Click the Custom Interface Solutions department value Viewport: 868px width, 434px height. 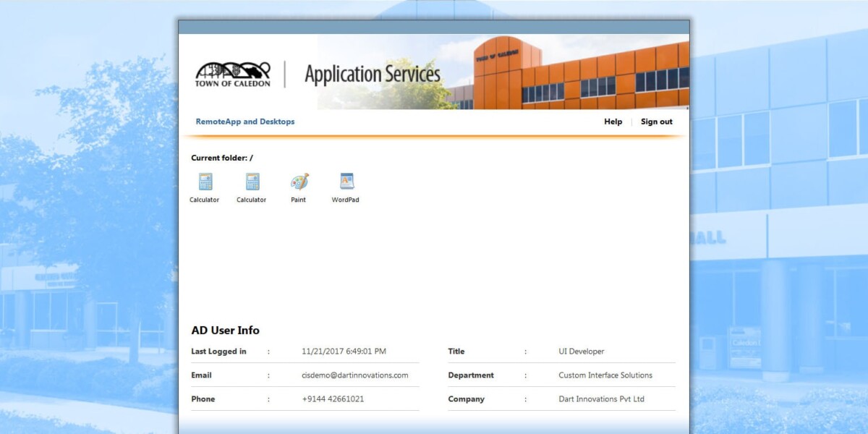coord(605,375)
